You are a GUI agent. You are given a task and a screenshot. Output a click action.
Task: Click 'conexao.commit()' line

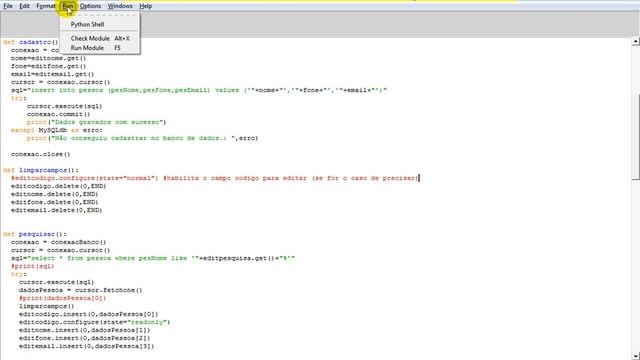point(58,114)
